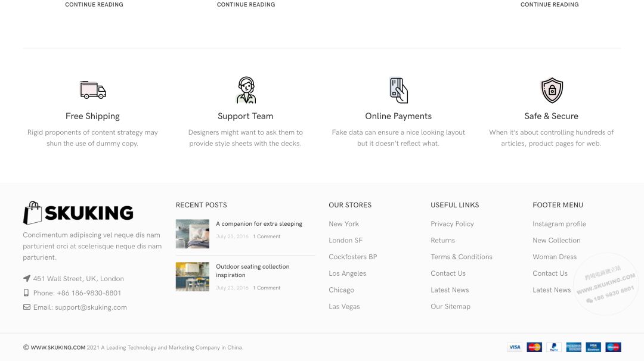
Task: Click the PayPal payment badge
Action: pyautogui.click(x=554, y=347)
